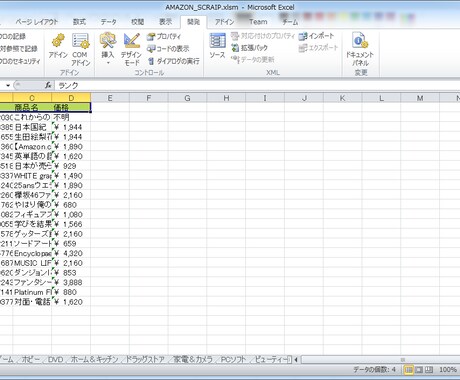Switch to page layout view in status bar
The image size is (460, 380).
click(x=419, y=369)
